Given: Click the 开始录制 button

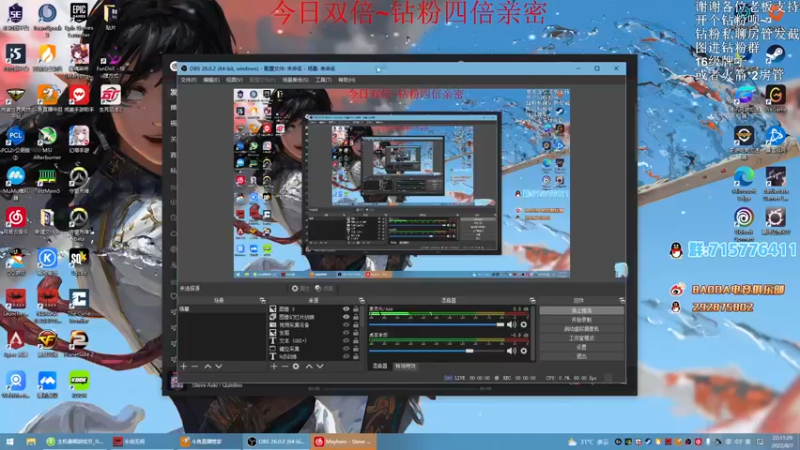Looking at the screenshot, I should point(582,319).
